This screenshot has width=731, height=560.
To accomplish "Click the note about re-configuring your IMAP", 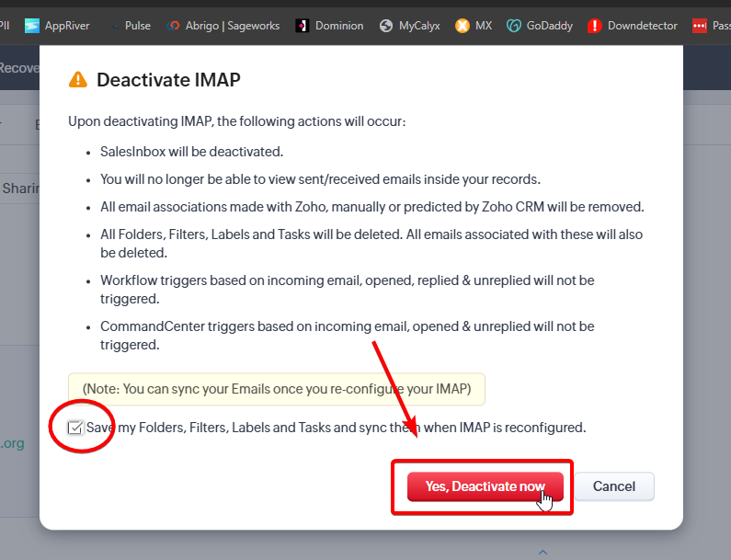I will tap(277, 389).
